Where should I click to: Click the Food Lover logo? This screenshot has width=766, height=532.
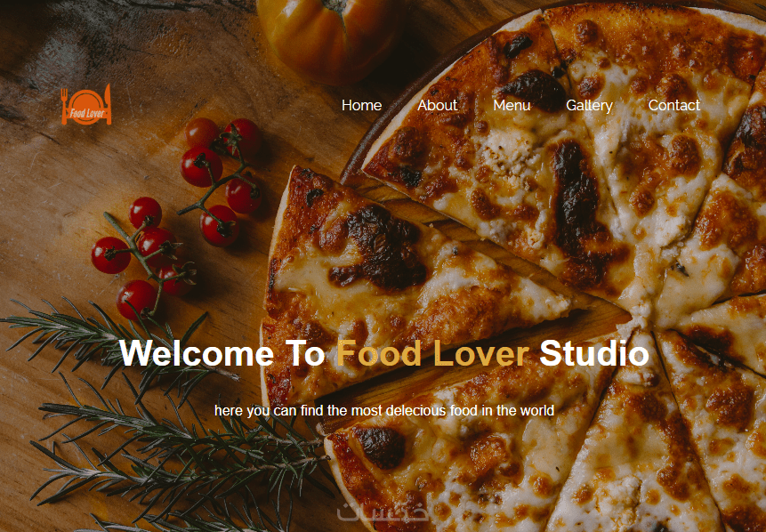86,105
